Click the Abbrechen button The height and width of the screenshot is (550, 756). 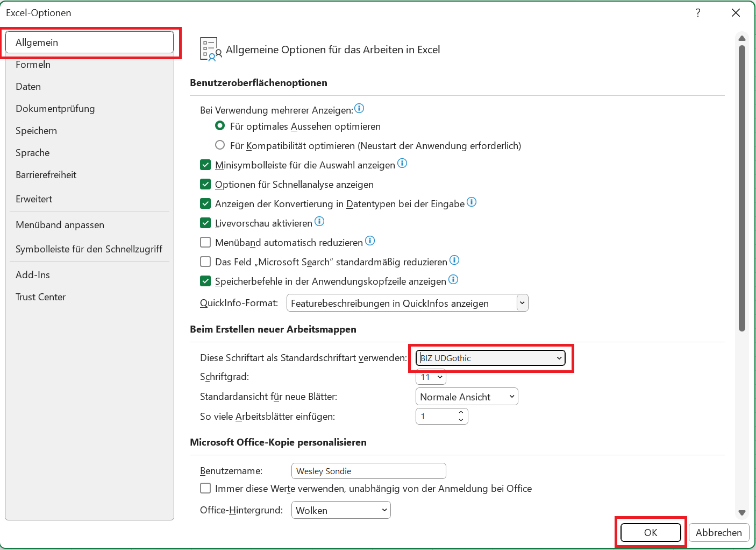(x=718, y=532)
